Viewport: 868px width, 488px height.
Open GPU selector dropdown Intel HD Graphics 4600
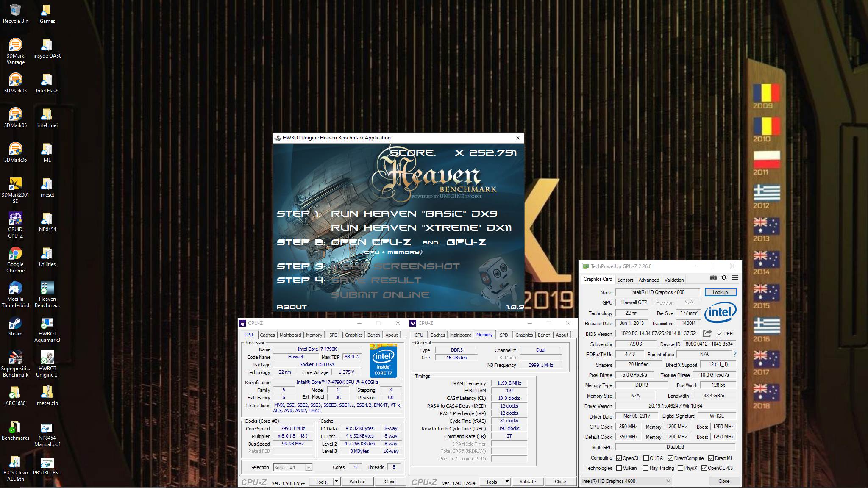click(x=626, y=481)
